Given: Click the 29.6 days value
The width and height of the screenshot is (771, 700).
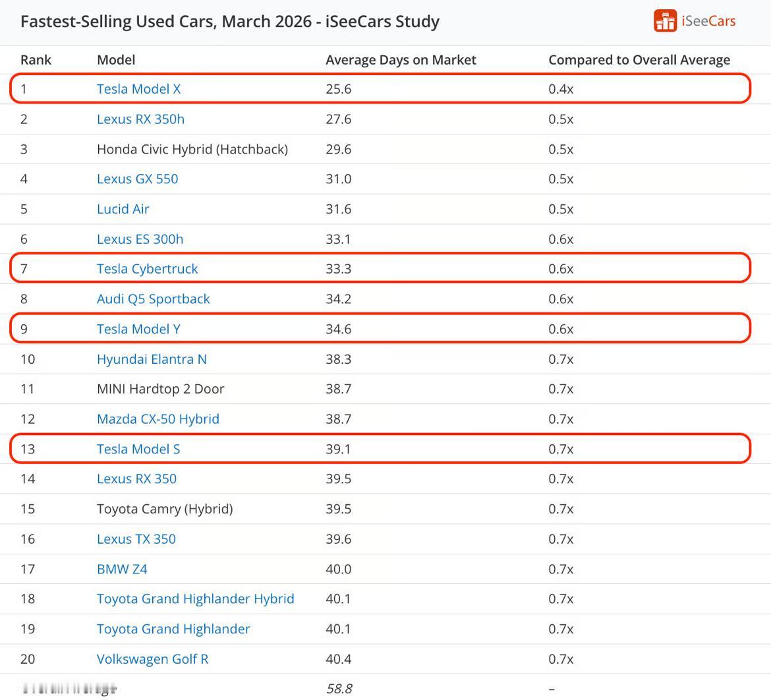Looking at the screenshot, I should coord(338,149).
